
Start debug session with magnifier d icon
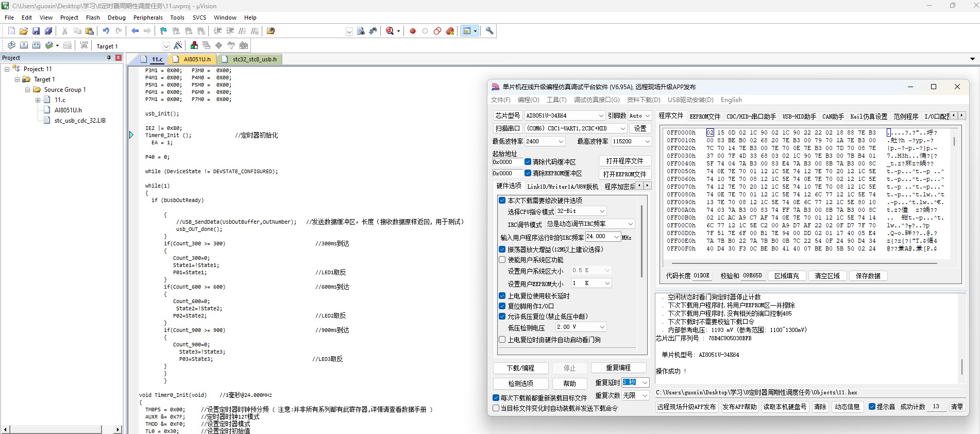(390, 31)
